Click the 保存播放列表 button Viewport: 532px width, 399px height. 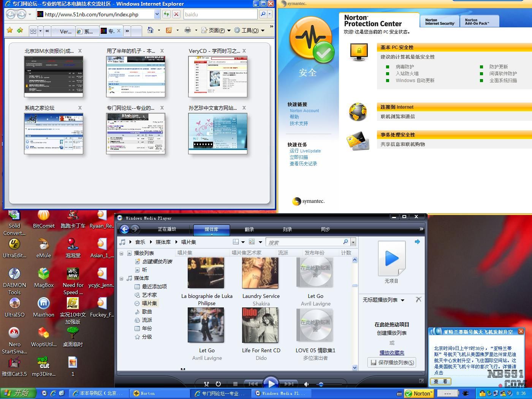pos(392,363)
